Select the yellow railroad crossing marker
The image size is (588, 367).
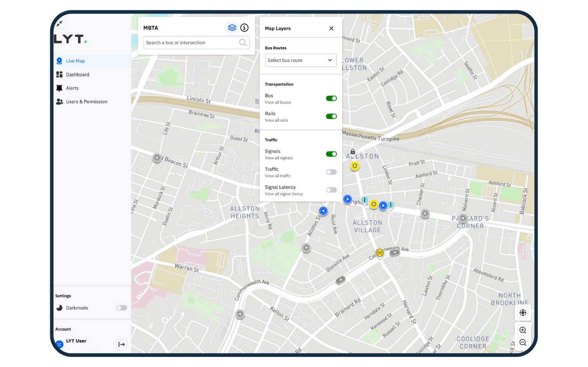[x=379, y=253]
